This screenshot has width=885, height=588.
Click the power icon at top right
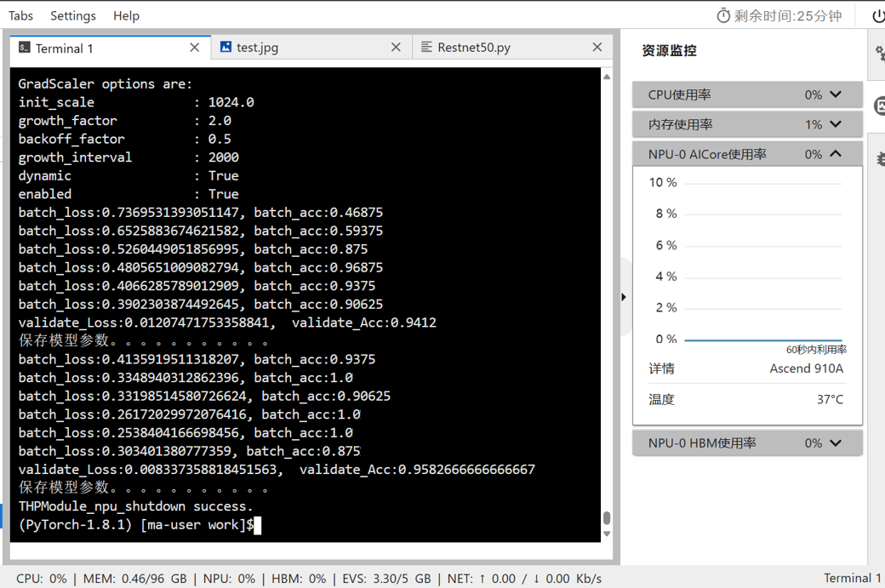[878, 16]
